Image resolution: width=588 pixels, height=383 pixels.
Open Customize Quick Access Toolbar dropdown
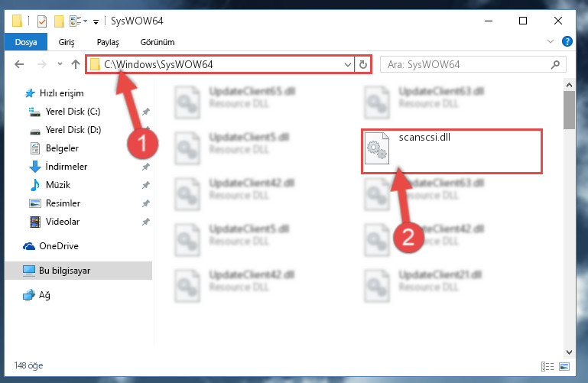click(x=96, y=22)
